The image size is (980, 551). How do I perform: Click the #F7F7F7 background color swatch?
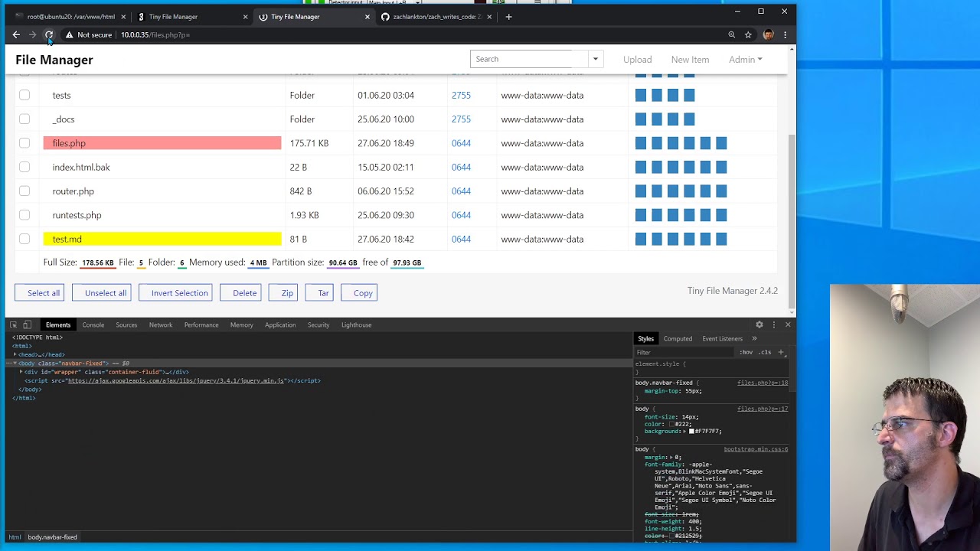691,431
